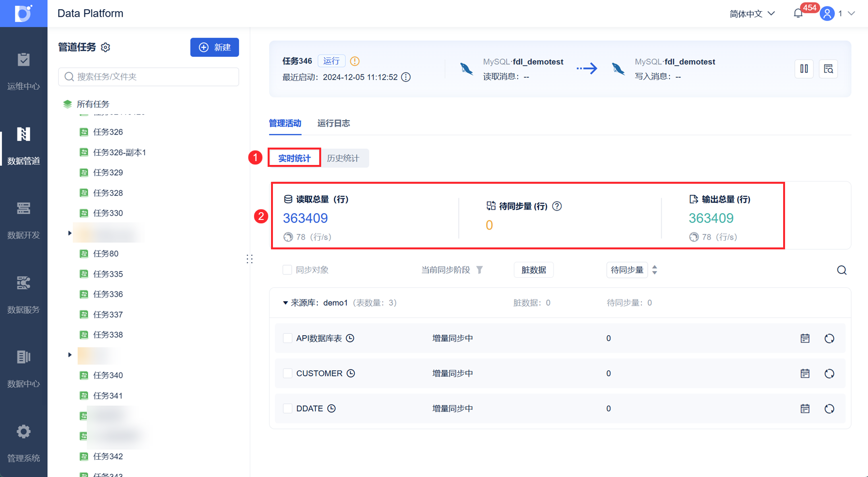Open the user account dropdown arrow
868x477 pixels.
(x=852, y=14)
